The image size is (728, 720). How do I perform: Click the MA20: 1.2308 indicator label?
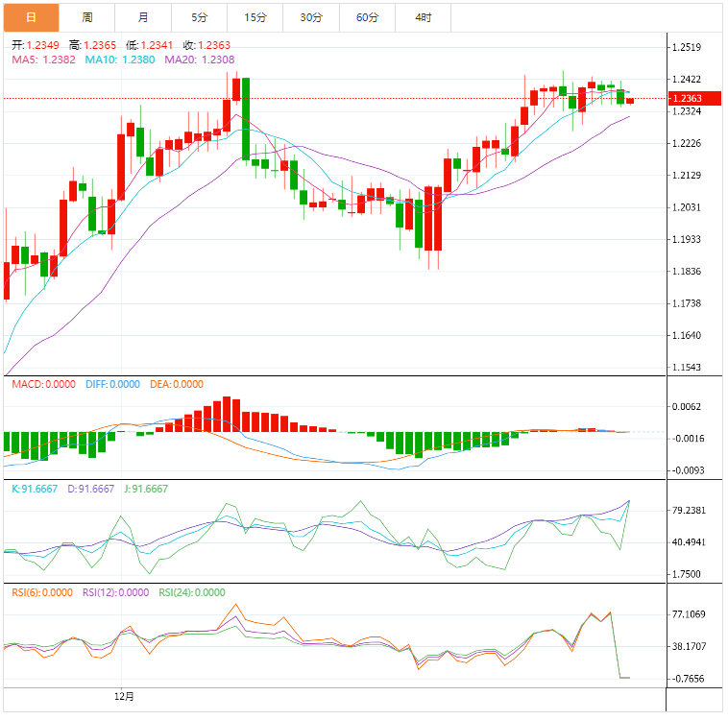(x=199, y=60)
